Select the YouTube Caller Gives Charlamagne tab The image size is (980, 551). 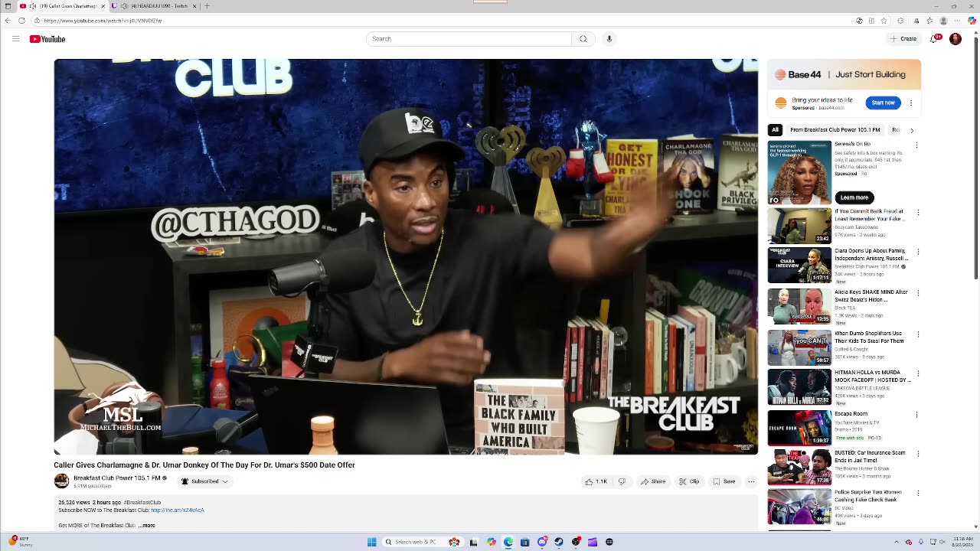[x=63, y=6]
